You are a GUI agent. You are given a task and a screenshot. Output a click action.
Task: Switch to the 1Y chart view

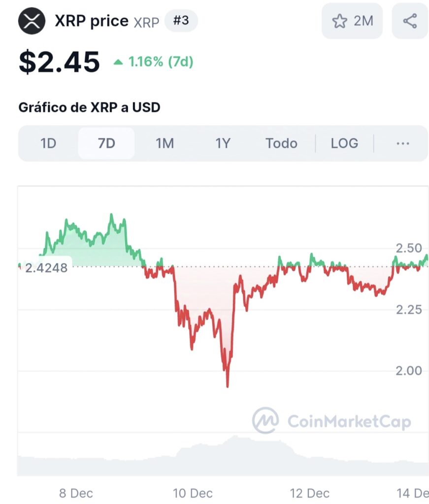tap(223, 143)
